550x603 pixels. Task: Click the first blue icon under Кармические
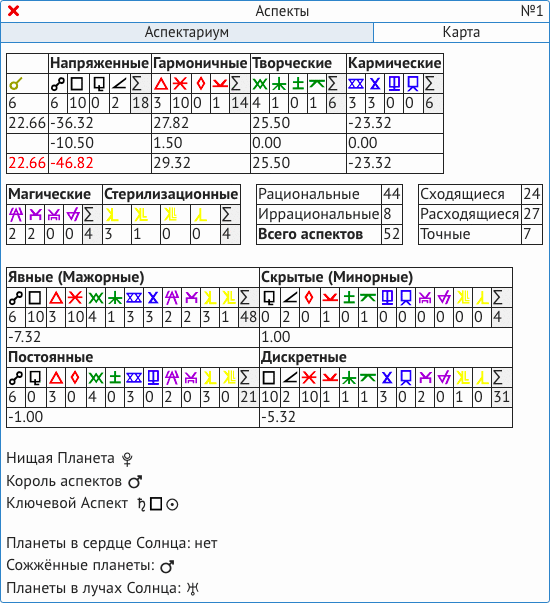356,83
